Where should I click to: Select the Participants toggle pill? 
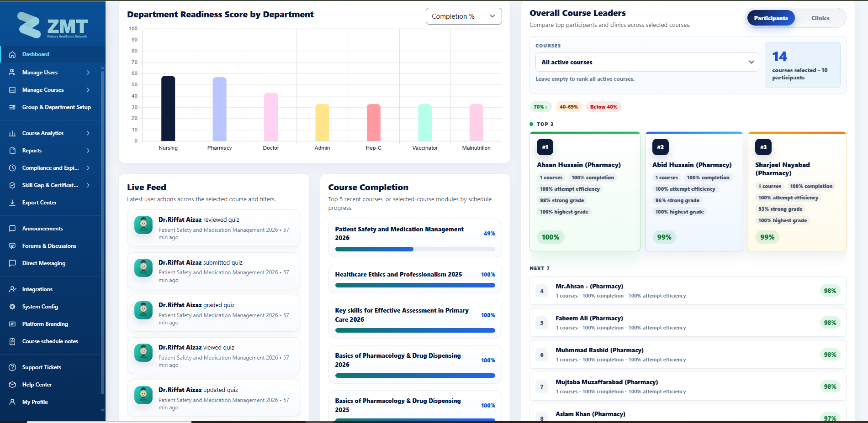[x=771, y=18]
